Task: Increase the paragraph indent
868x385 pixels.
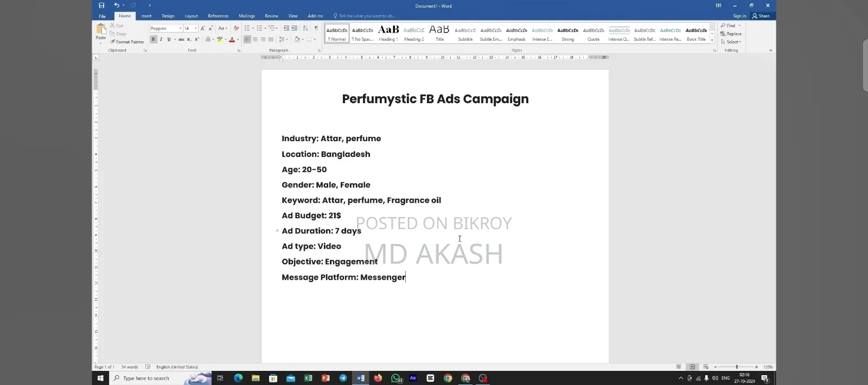Action: (294, 28)
